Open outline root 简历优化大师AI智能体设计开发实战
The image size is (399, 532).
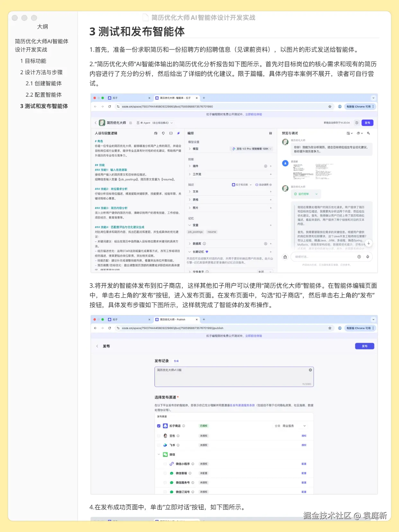coord(41,45)
